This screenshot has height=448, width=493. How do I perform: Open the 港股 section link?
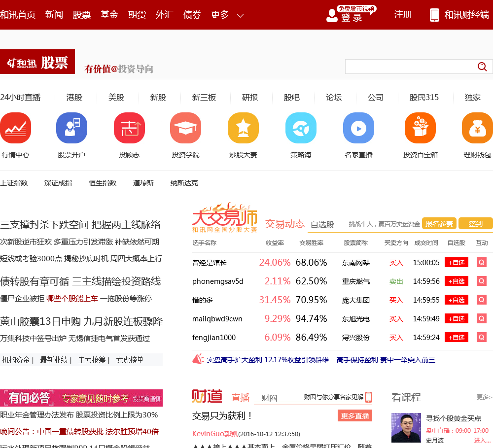(74, 98)
